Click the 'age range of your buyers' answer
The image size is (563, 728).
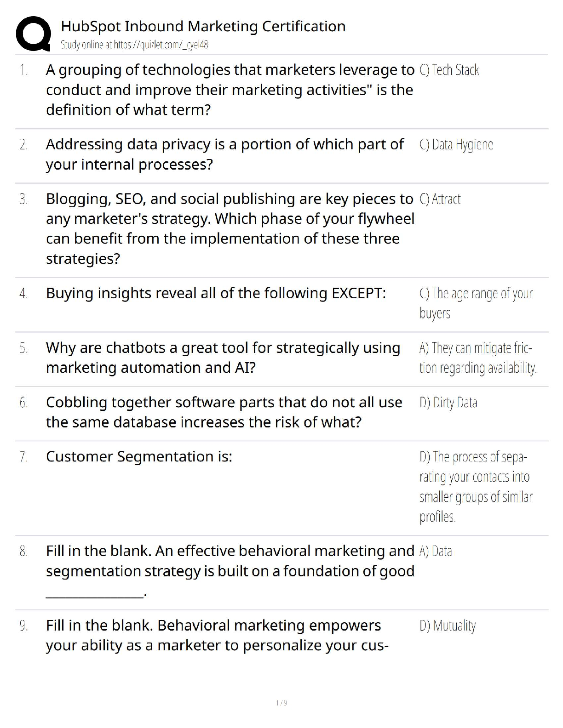(x=476, y=303)
